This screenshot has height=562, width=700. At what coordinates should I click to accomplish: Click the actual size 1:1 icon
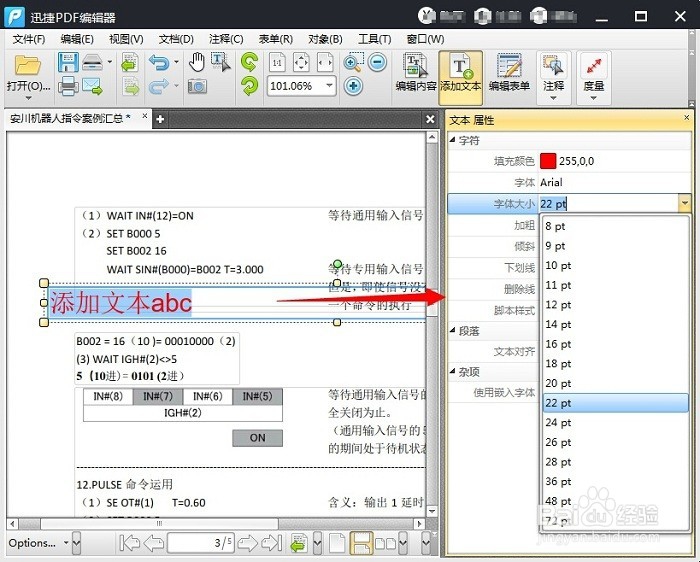[277, 62]
